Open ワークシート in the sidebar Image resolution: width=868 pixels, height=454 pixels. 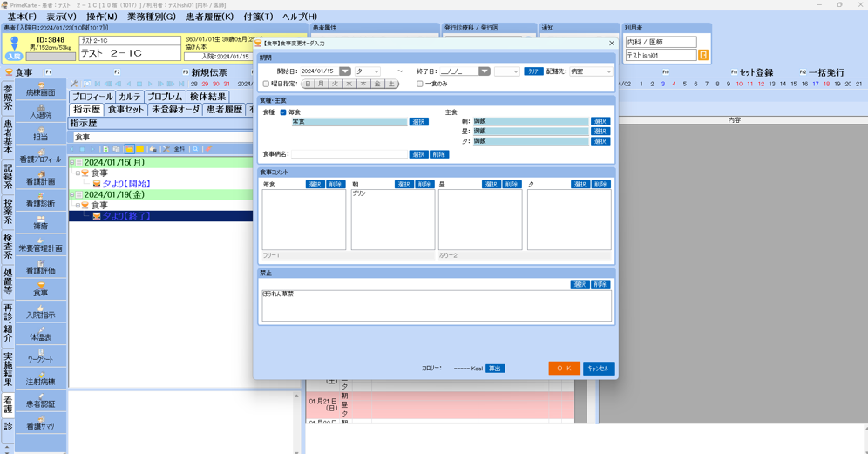coord(41,356)
